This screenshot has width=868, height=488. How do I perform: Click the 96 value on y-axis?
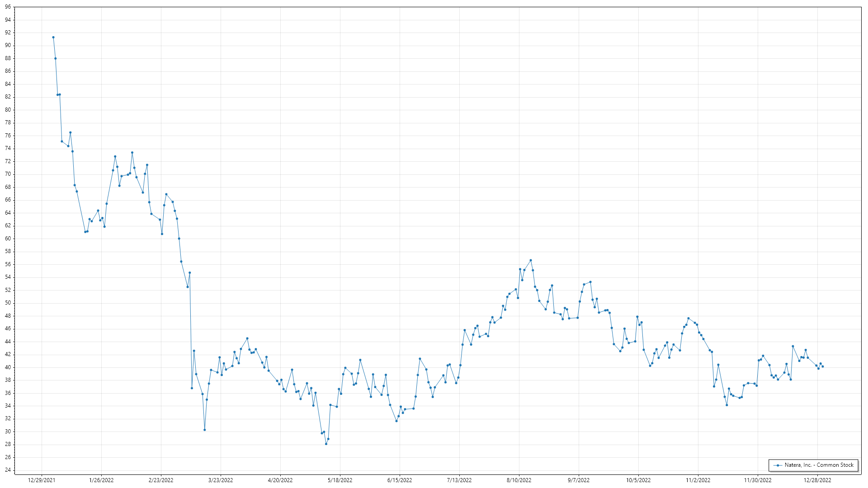[8, 7]
